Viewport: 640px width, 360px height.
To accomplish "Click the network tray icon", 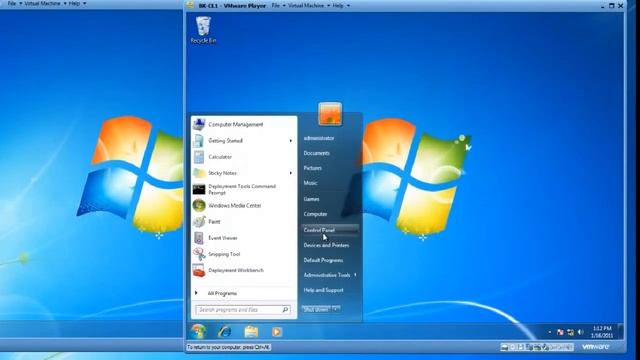I will [570, 332].
